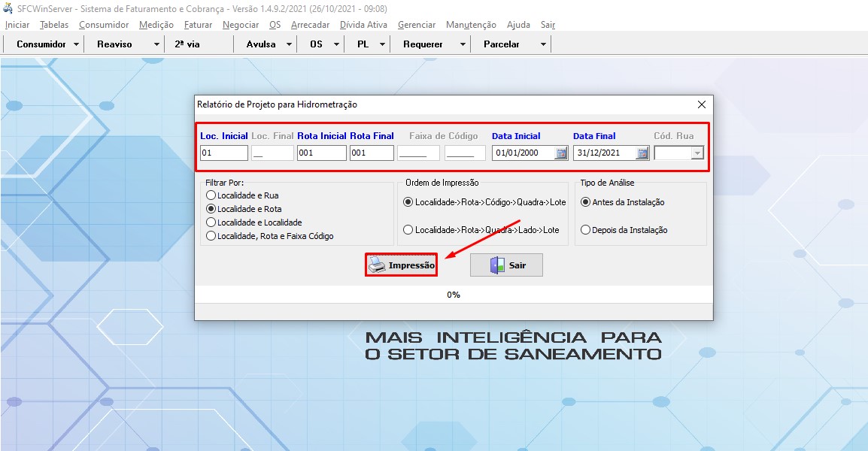
Task: Click the Sair exit button
Action: (x=506, y=265)
